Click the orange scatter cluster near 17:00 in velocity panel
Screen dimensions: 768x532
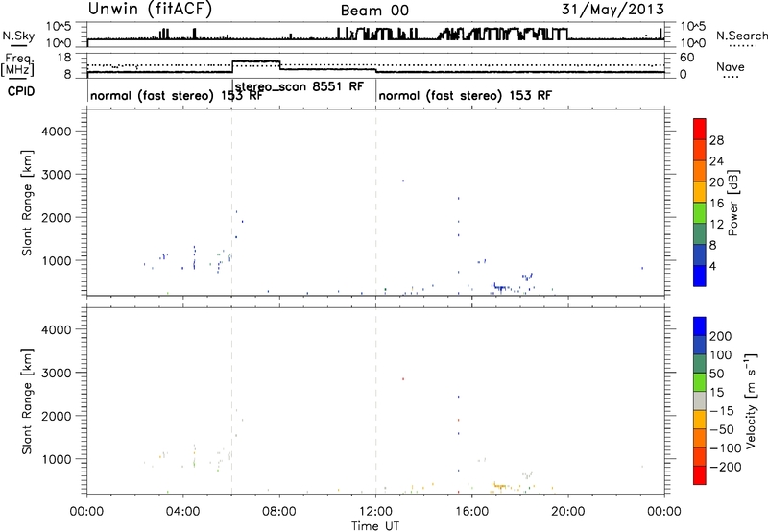click(500, 486)
